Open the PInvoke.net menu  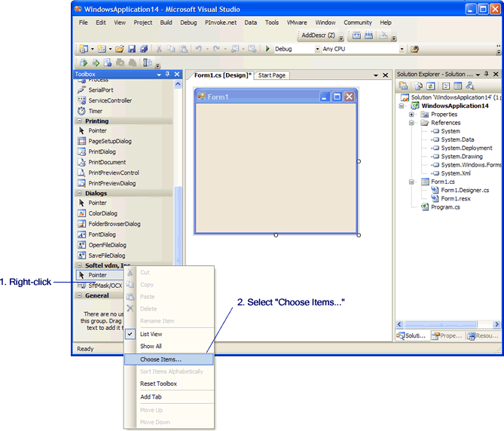[221, 23]
